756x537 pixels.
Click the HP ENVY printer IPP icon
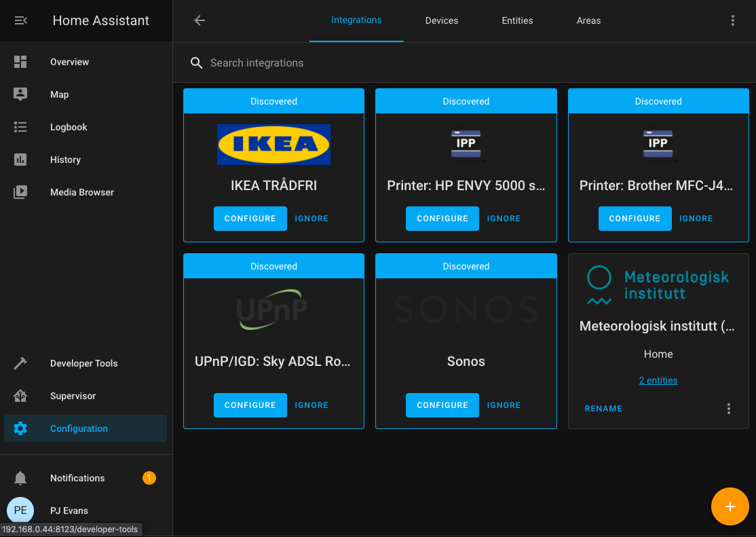coord(466,144)
